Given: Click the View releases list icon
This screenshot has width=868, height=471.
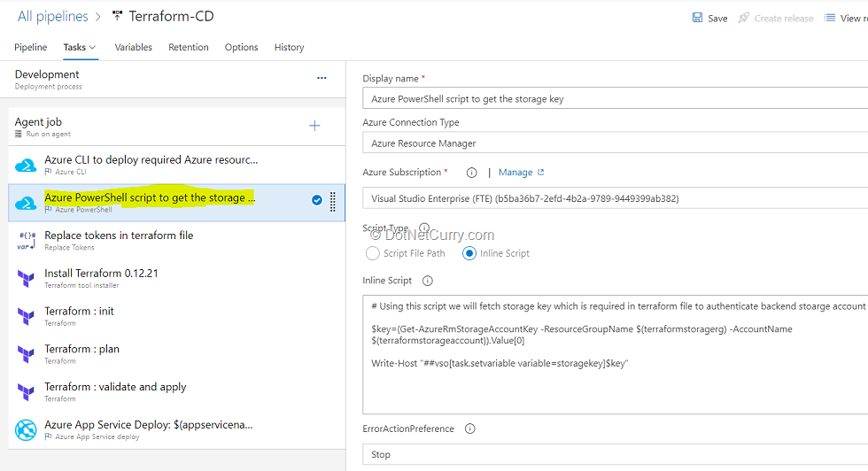Looking at the screenshot, I should point(830,18).
